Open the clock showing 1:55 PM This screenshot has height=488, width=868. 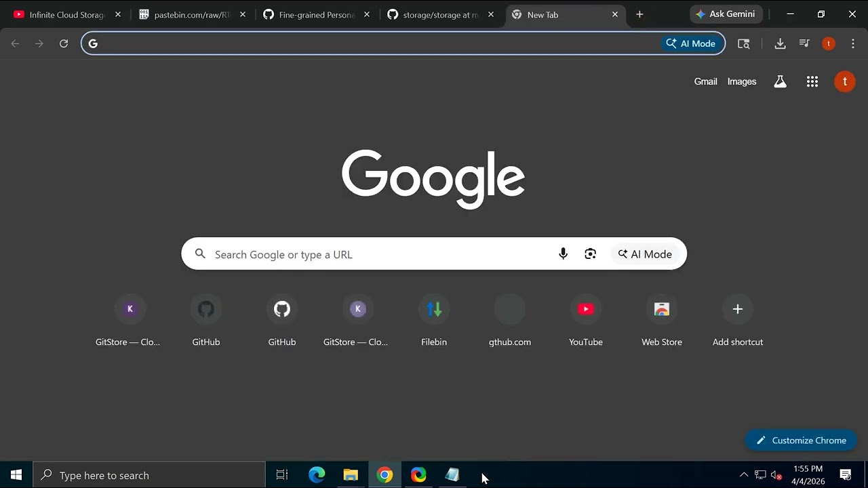tap(808, 475)
